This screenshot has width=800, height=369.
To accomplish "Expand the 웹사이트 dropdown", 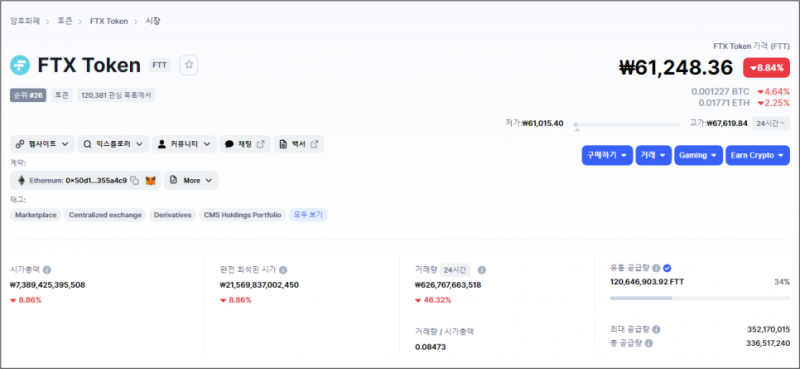I will [x=42, y=144].
